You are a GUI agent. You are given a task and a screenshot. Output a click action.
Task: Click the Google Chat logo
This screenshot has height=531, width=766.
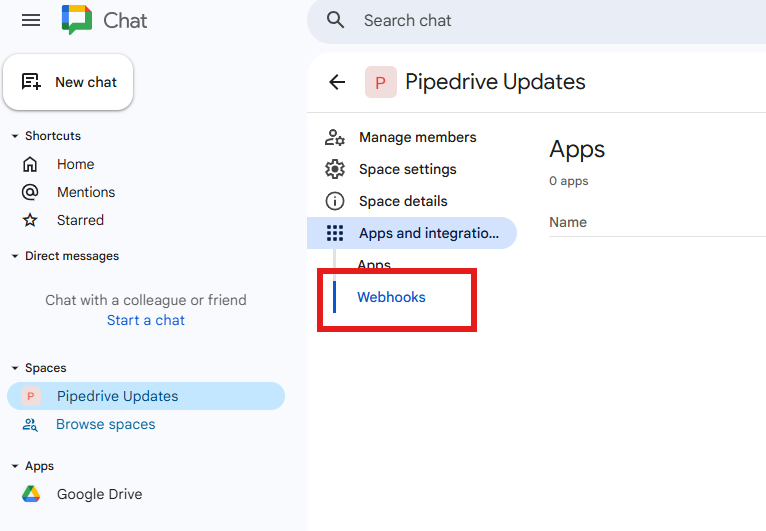point(77,20)
